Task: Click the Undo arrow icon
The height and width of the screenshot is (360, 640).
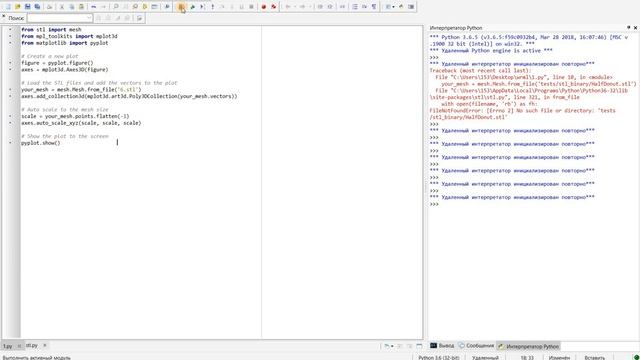Action: [x=93, y=7]
